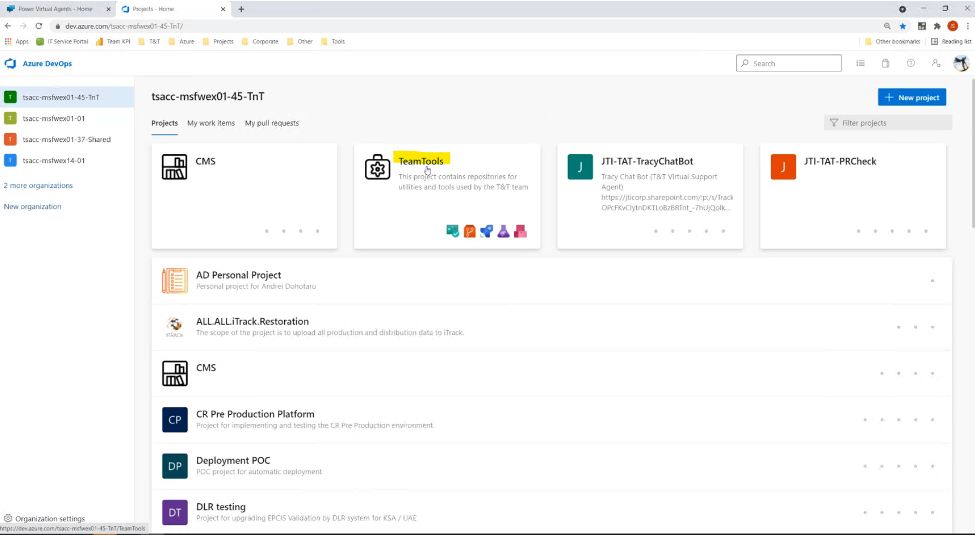Click the iTrack Restoration project icon
This screenshot has width=975, height=535.
[175, 327]
